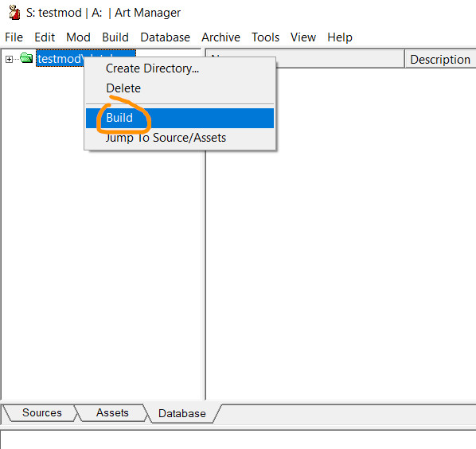Open the Build menu in menu bar
Image resolution: width=476 pixels, height=449 pixels.
pos(115,37)
